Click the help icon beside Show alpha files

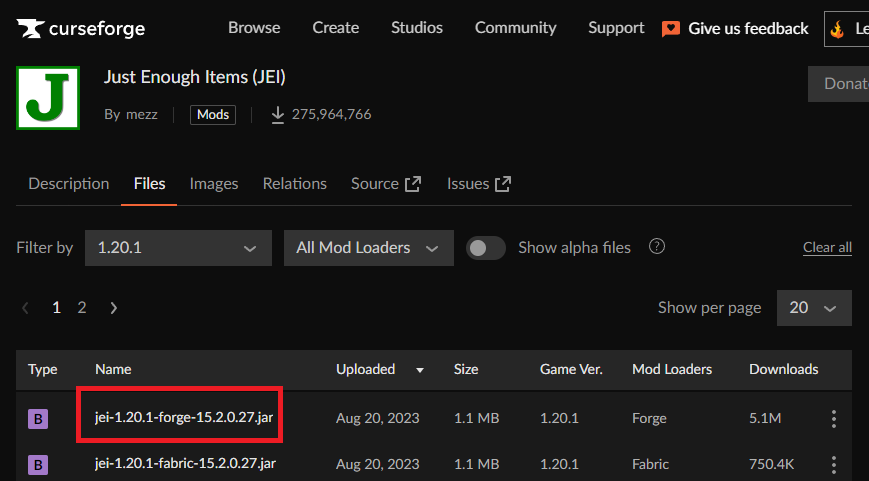coord(657,247)
